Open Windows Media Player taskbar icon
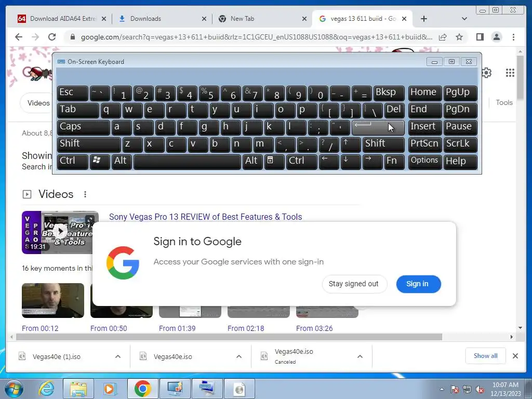 110,389
